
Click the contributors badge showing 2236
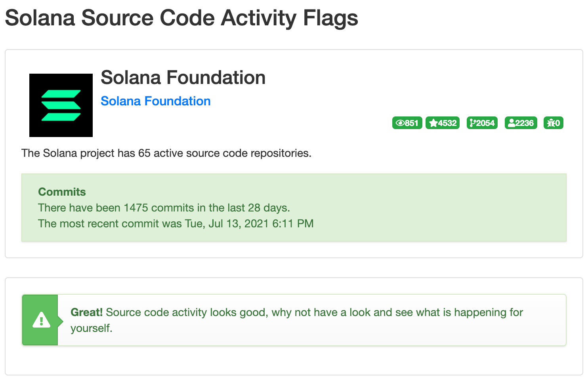coord(521,123)
